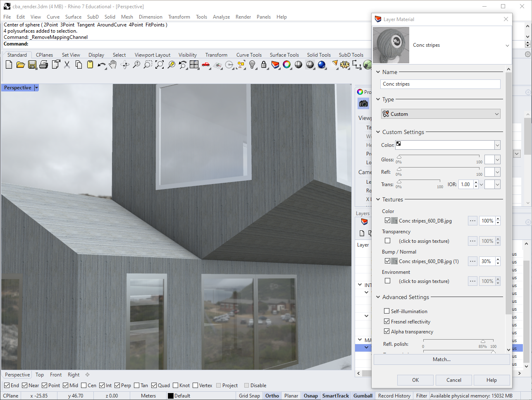Toggle the Cen osnap checkbox

point(84,386)
